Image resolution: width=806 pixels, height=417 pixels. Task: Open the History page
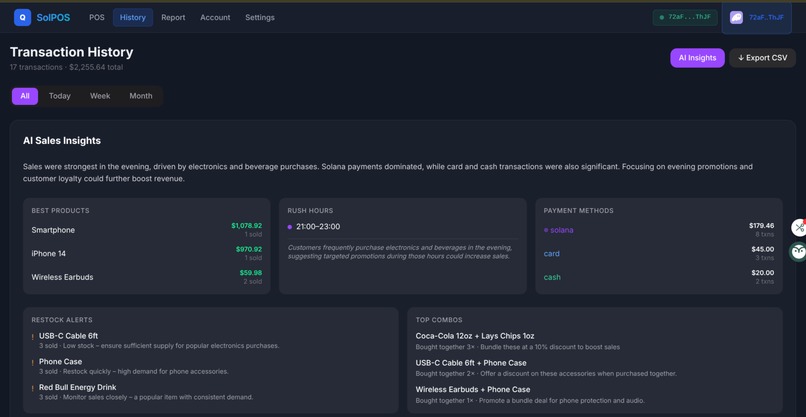click(133, 17)
